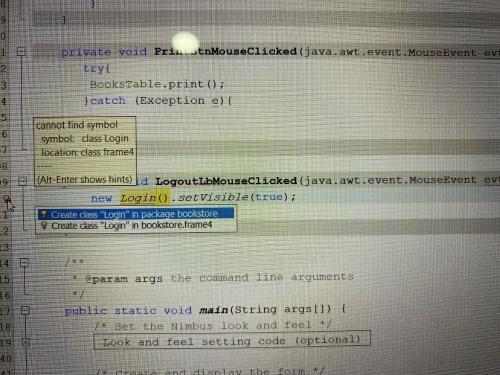Collapse the PrintBtnMouseClicked method fold
Screen dimensions: 500x375
pos(21,52)
